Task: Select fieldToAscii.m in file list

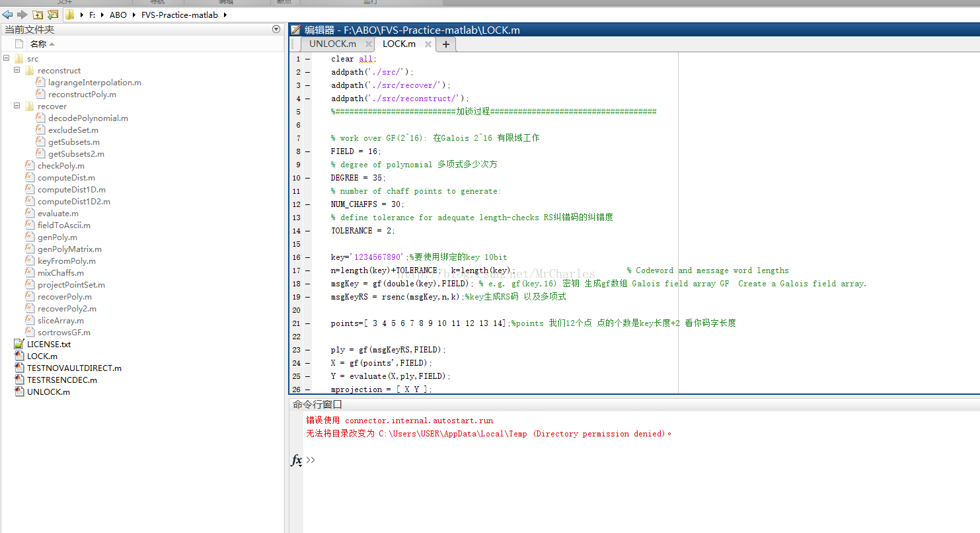Action: click(x=64, y=225)
